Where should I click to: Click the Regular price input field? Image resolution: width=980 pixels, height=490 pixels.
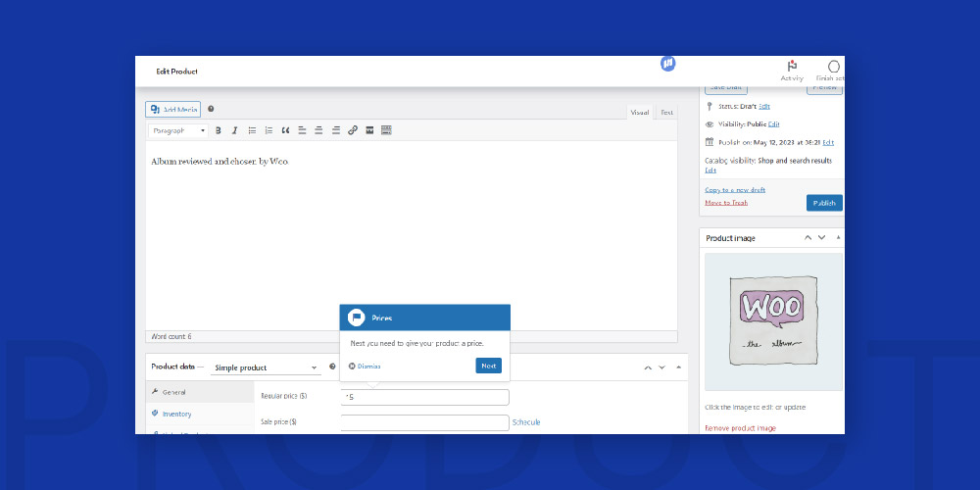pos(425,397)
